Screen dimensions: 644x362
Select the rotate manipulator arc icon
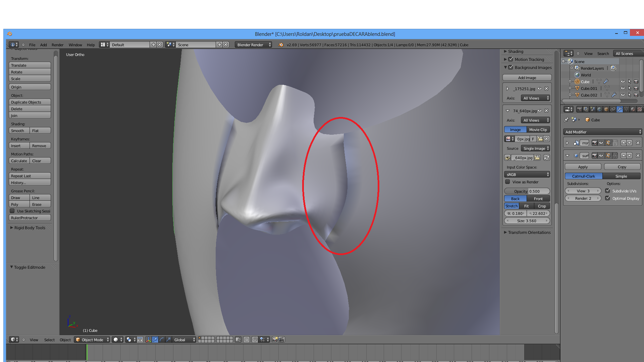(162, 340)
